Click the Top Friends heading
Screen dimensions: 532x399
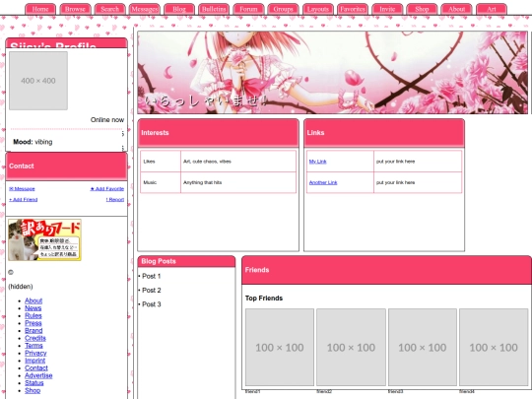[x=264, y=299]
